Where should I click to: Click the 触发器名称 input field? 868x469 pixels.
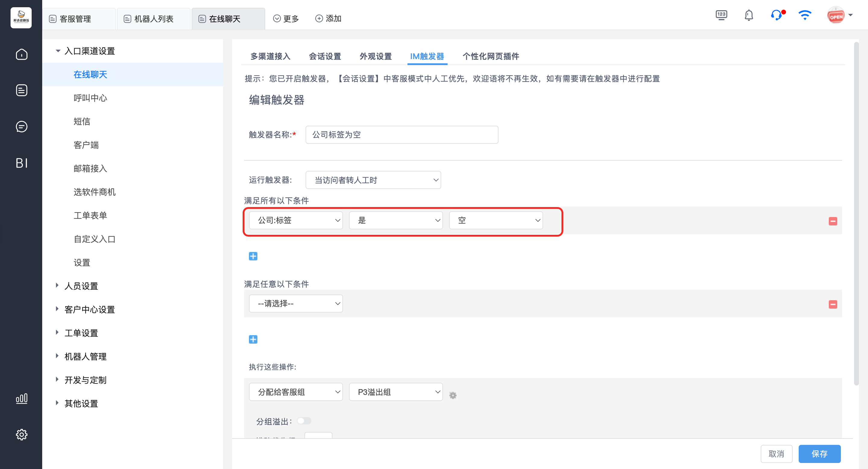tap(402, 135)
